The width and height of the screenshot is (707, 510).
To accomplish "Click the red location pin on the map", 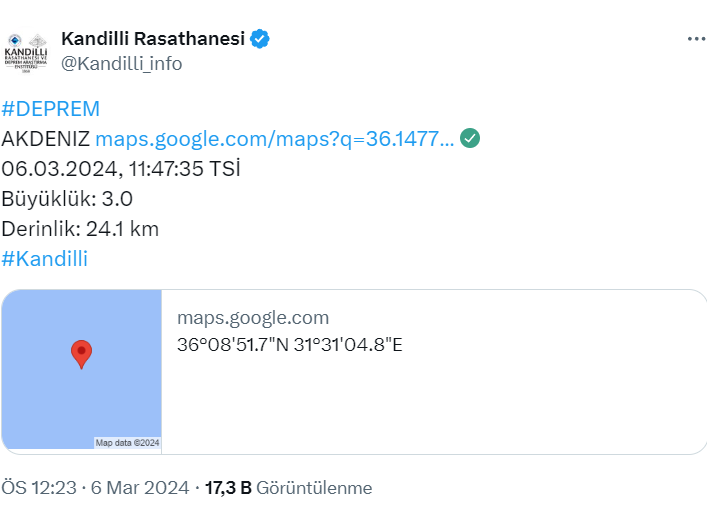I will click(x=81, y=354).
